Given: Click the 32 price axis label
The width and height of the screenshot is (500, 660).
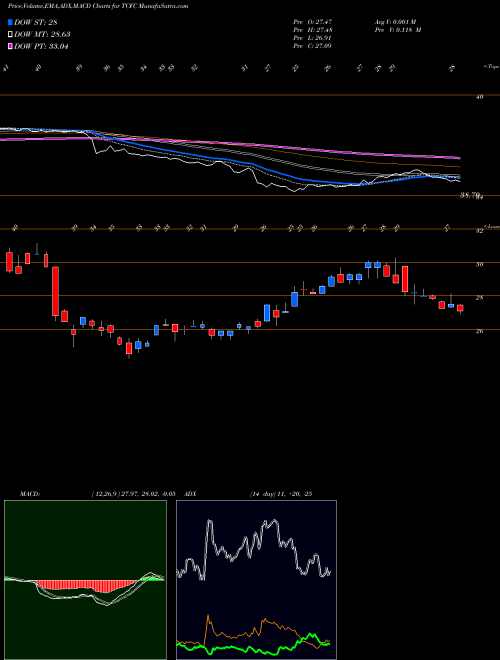Looking at the screenshot, I should coord(480,231).
